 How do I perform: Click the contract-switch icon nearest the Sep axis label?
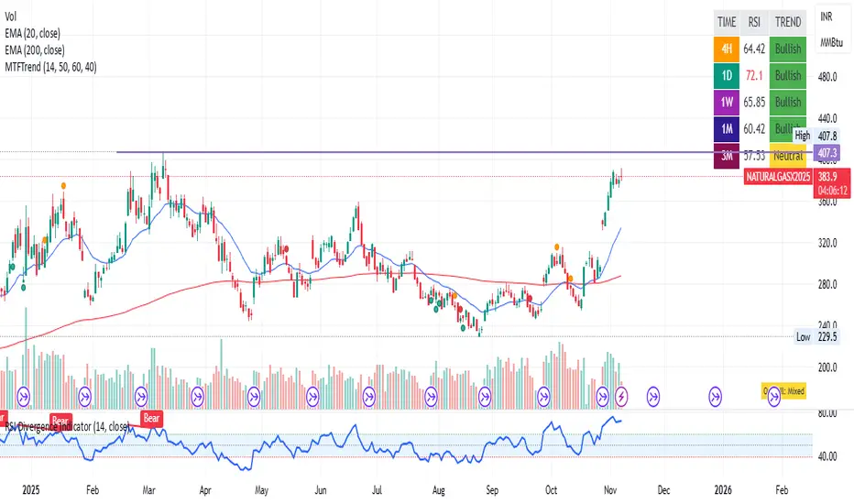point(485,397)
